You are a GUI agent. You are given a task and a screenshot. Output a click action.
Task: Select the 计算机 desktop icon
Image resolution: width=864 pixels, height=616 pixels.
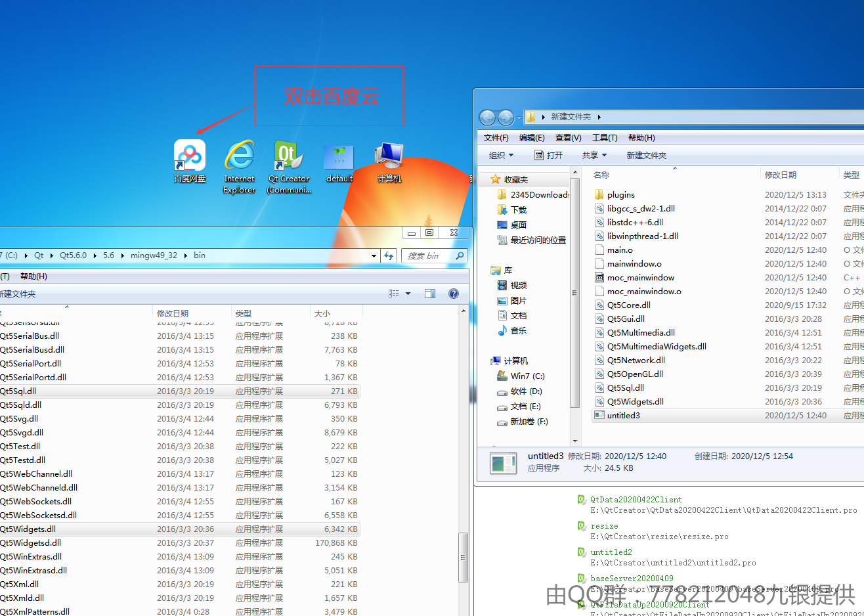pyautogui.click(x=389, y=163)
